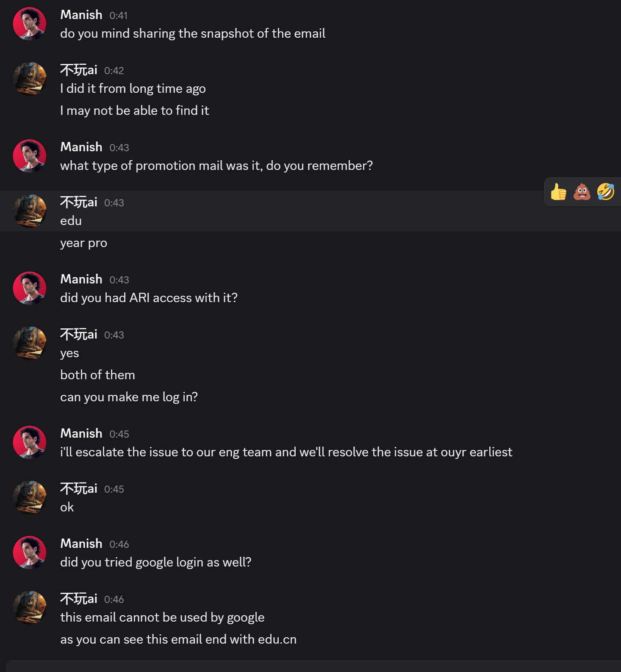Open Manish's avatar beside the snapshot request
The height and width of the screenshot is (672, 621).
30,24
